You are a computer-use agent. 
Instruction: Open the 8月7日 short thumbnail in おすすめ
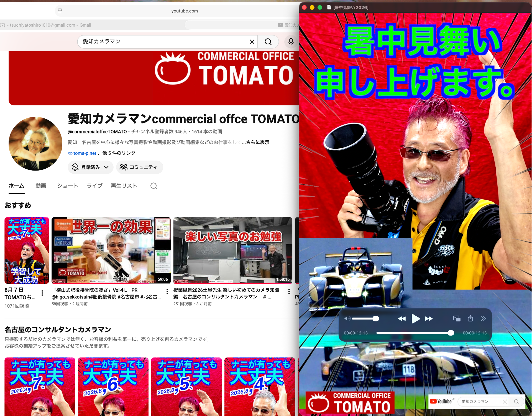[x=27, y=250]
